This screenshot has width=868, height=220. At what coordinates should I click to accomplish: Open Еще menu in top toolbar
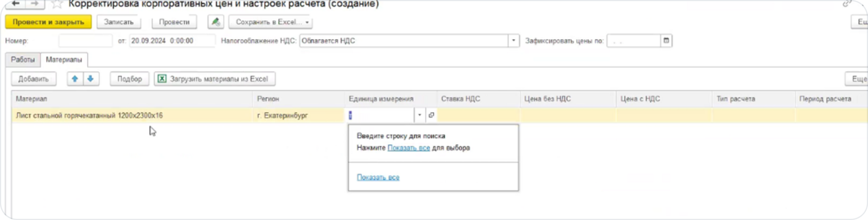[860, 22]
